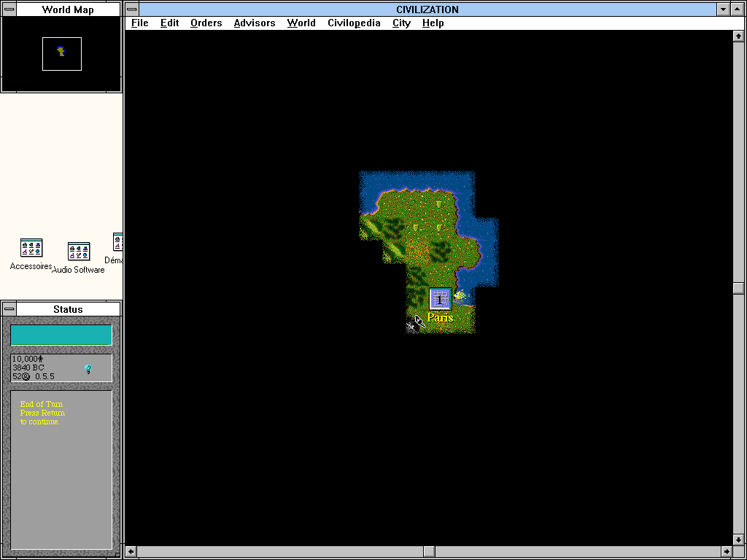
Task: Click the 52 gold treasury value
Action: (18, 376)
